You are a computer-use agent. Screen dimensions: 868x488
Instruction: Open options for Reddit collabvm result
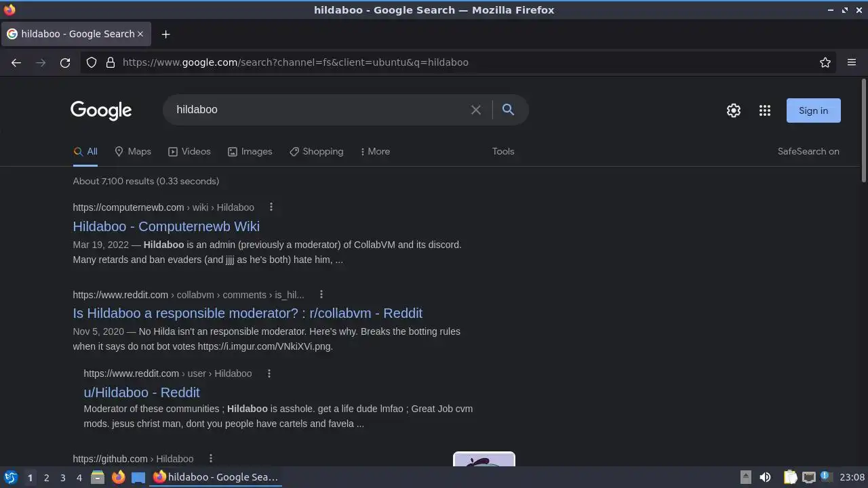pos(321,295)
